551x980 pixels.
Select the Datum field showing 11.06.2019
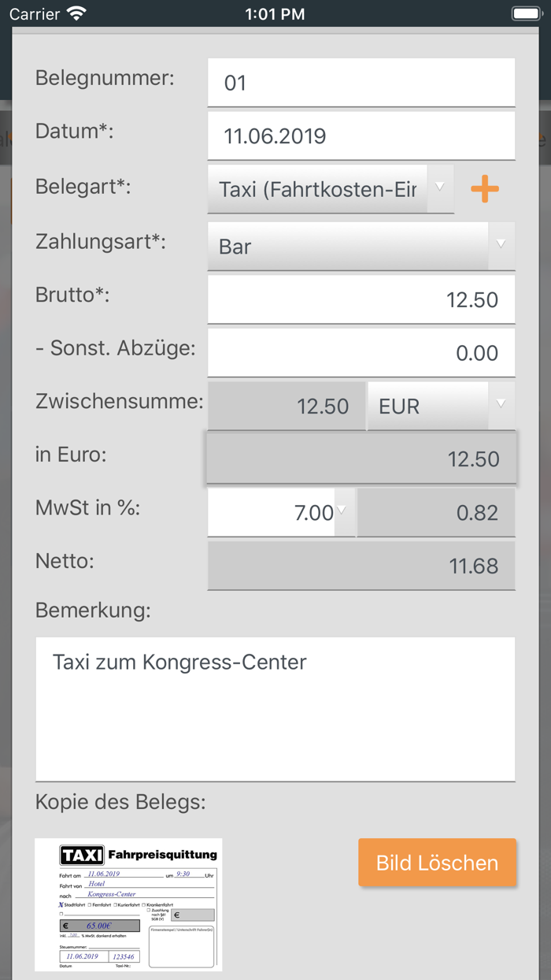tap(361, 135)
